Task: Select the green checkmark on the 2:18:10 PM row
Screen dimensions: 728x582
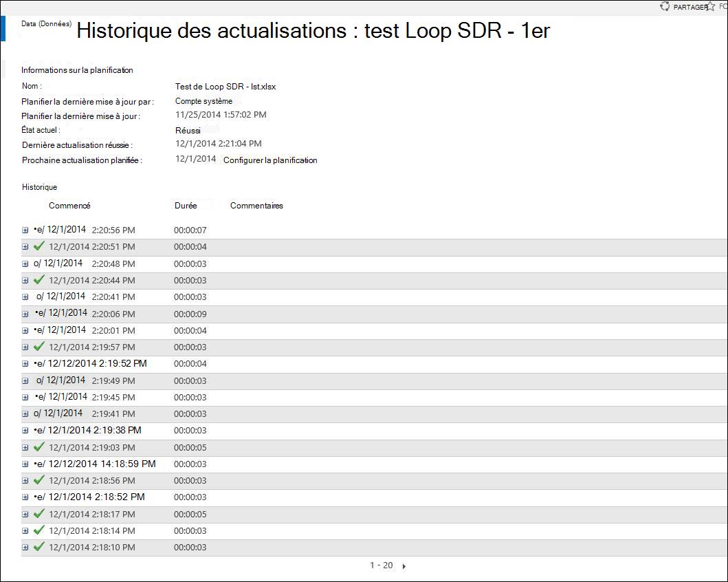Action: point(39,547)
